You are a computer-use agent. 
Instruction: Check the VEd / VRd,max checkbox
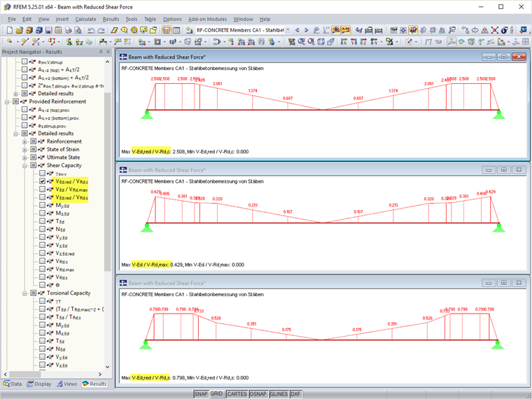(x=43, y=190)
